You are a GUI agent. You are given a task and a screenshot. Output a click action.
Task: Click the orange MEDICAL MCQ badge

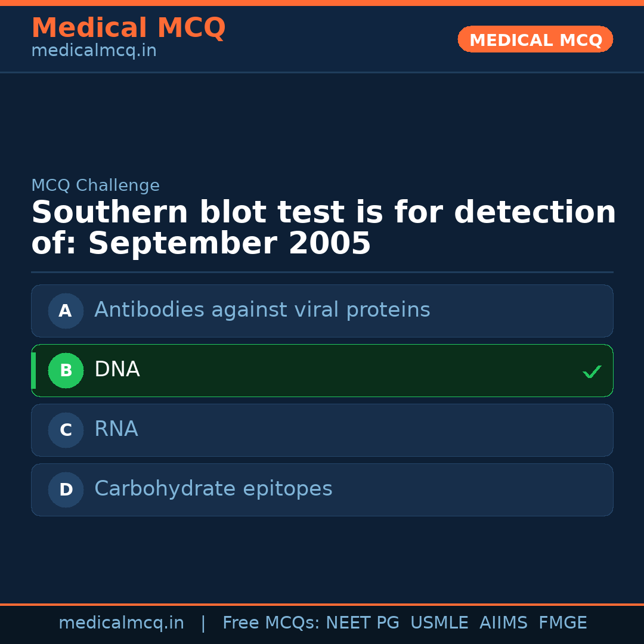(535, 40)
